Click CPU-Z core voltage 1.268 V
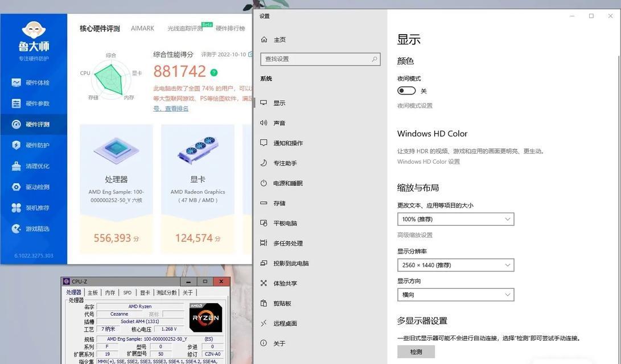 169,329
